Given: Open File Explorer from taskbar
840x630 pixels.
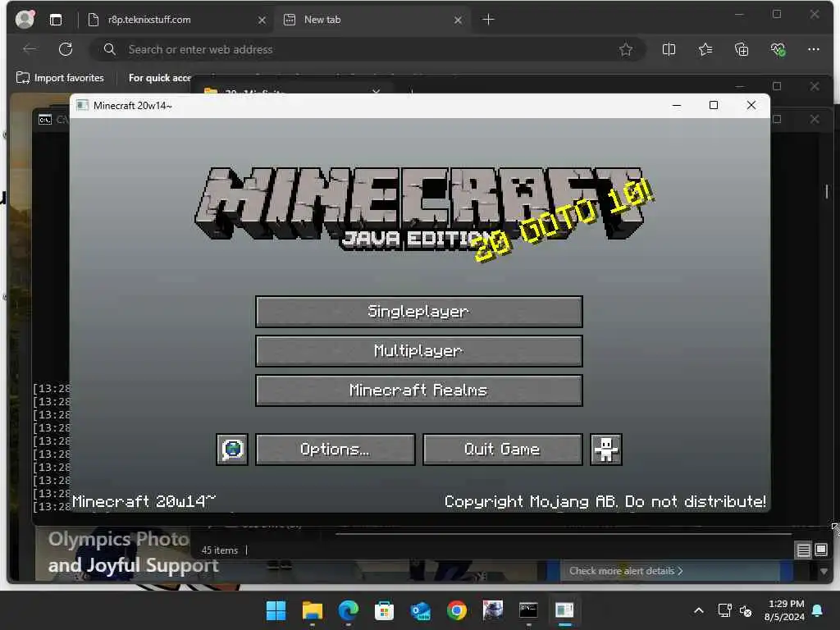Looking at the screenshot, I should click(x=313, y=610).
